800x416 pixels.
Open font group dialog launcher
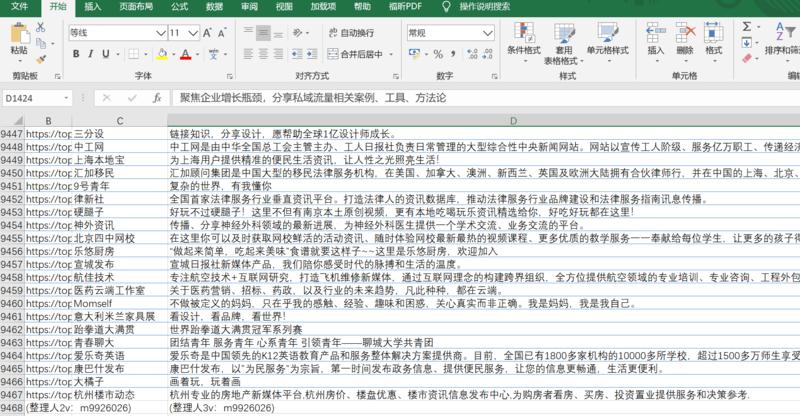click(230, 76)
